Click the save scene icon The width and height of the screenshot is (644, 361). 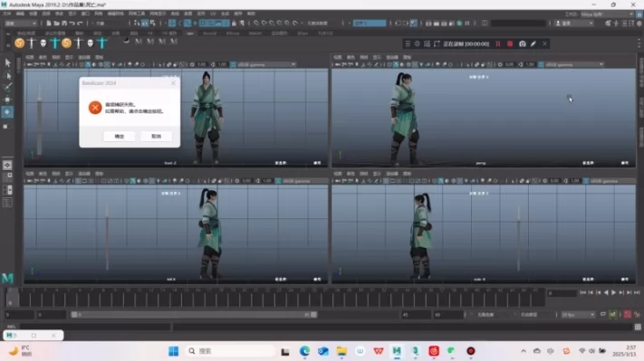point(64,23)
